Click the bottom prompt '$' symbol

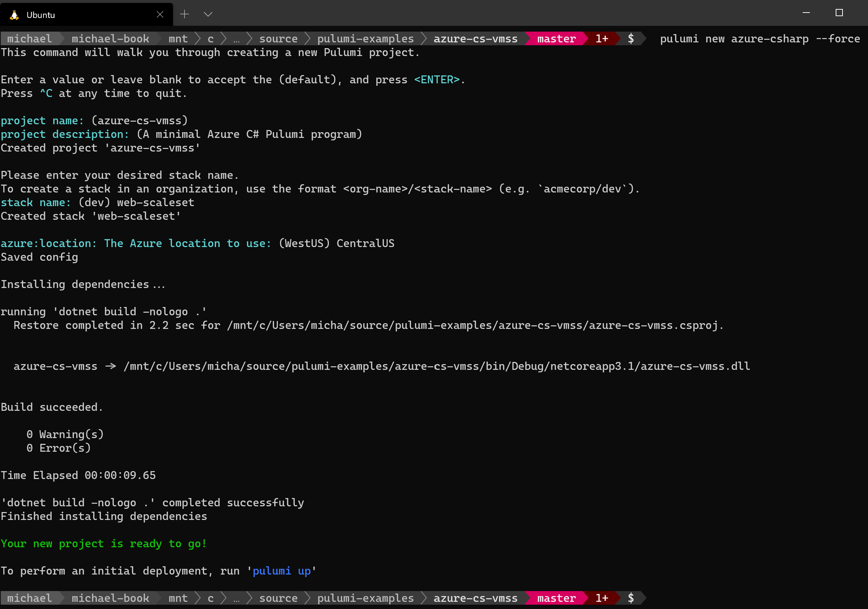coord(631,598)
